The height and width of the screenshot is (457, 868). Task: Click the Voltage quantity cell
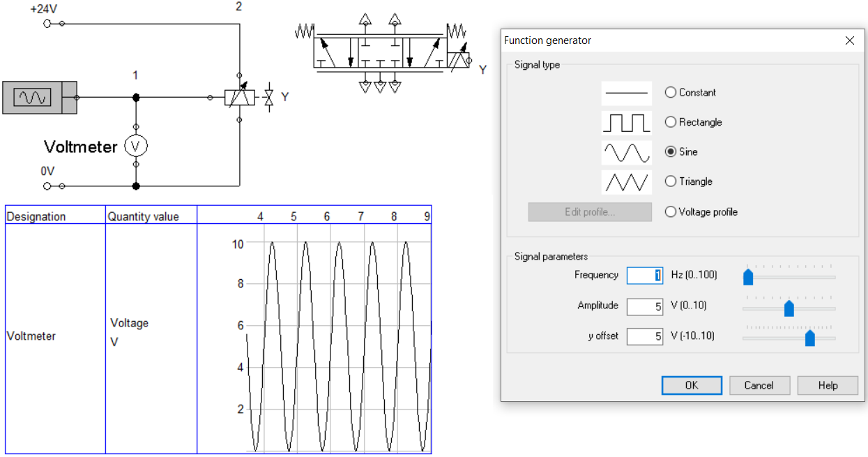point(151,338)
